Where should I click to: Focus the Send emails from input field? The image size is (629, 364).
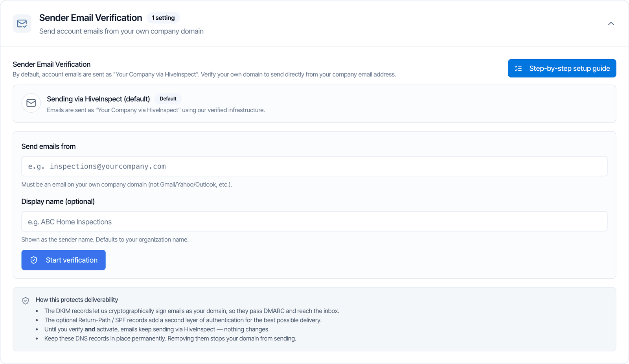[x=314, y=166]
